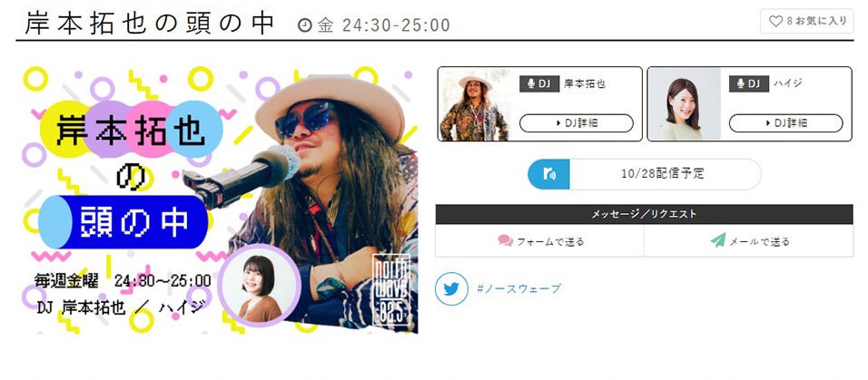Click the clock icon beside broadcast time
The image size is (868, 380).
tap(304, 24)
